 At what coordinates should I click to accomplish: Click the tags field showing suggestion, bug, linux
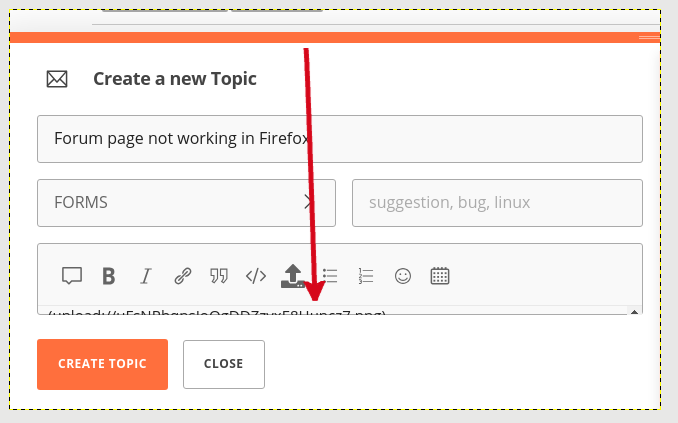point(497,203)
